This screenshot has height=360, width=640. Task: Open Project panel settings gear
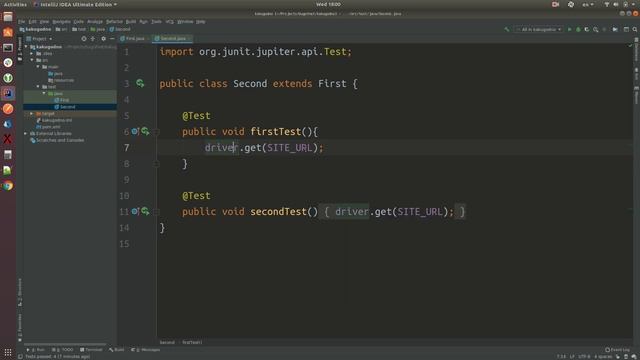pos(103,39)
